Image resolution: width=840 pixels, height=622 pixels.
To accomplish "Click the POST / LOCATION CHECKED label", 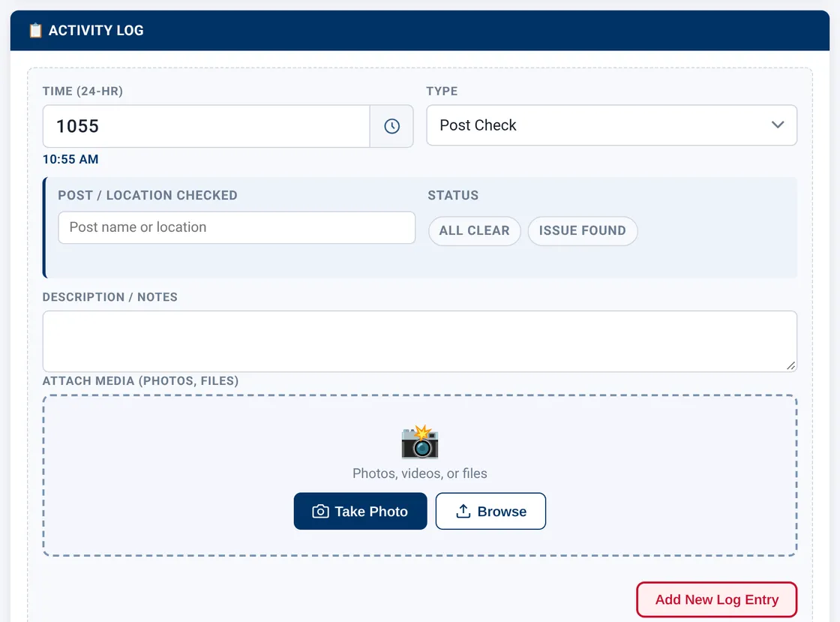I will 147,196.
